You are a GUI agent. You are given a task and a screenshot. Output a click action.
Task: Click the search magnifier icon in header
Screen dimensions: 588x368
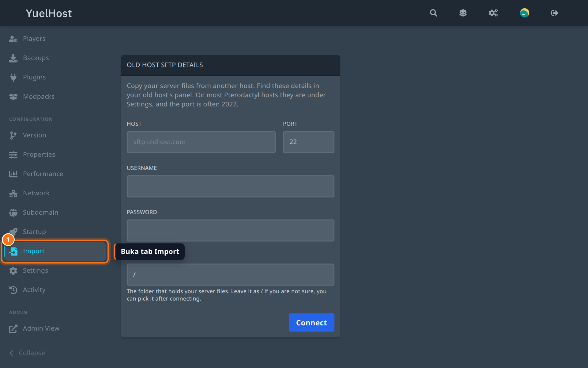click(x=433, y=13)
